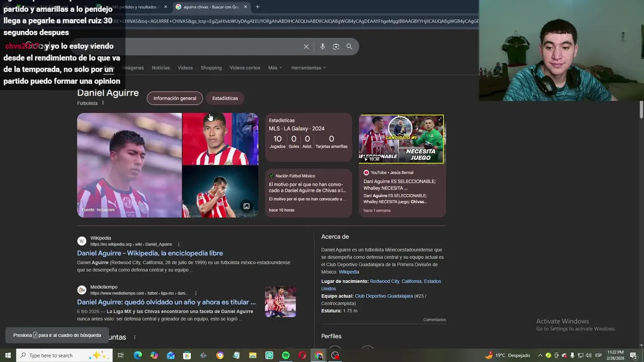This screenshot has height=362, width=644.
Task: Open image gallery icon on Aguirre photos
Action: point(247,206)
